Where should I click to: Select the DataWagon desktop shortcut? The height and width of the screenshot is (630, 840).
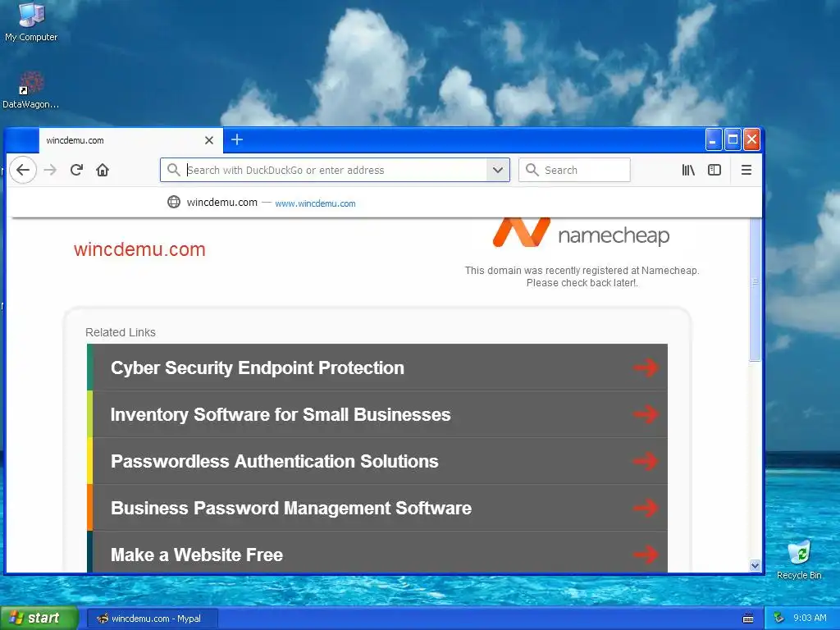(31, 90)
